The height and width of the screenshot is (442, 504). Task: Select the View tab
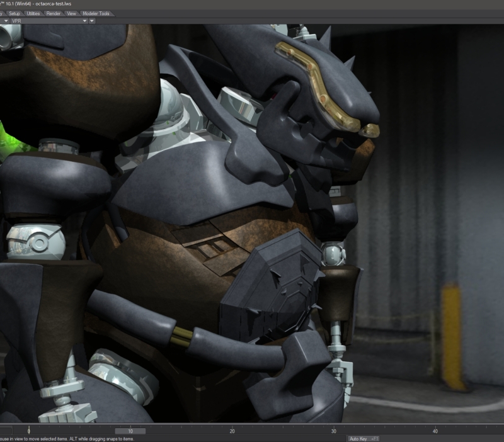(x=72, y=13)
